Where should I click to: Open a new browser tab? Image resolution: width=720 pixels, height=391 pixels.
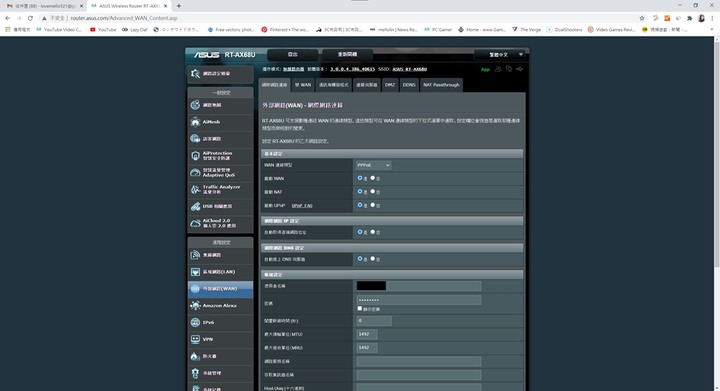click(179, 6)
